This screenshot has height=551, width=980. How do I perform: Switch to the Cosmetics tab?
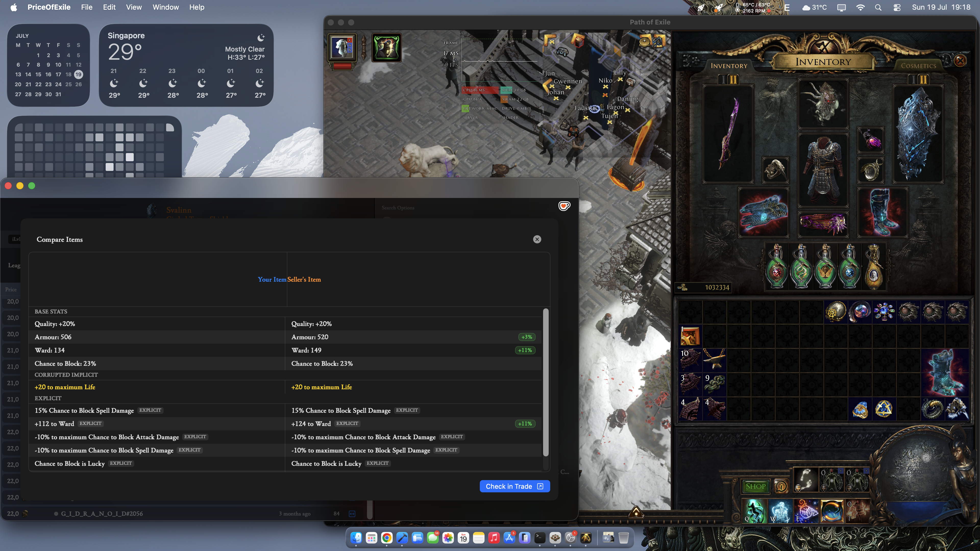pyautogui.click(x=918, y=65)
